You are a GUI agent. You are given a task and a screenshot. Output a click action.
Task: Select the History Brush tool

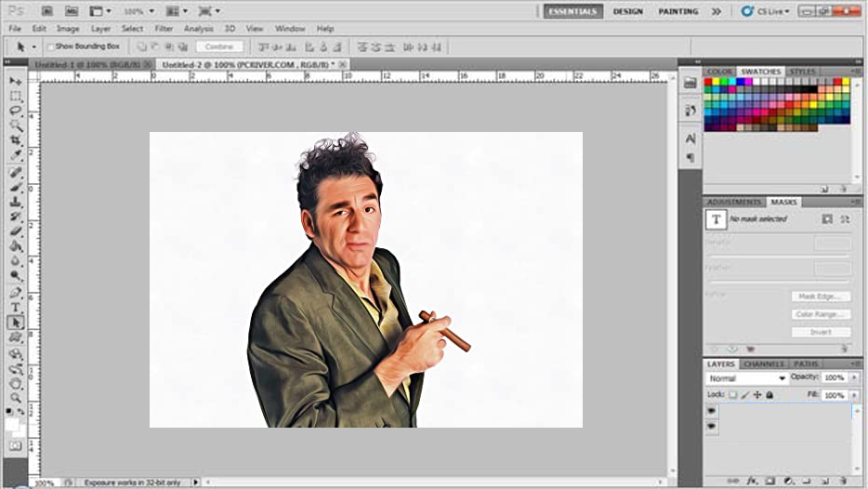click(x=16, y=217)
